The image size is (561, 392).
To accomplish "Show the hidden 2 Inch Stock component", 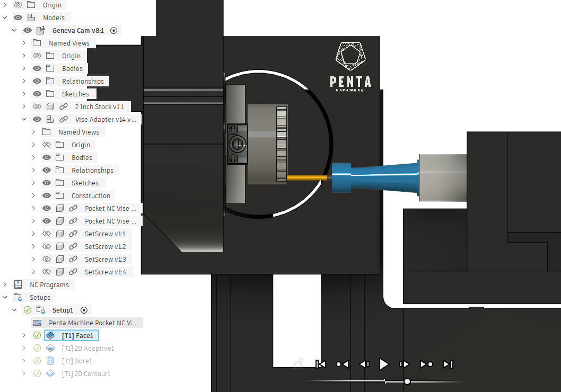I will coord(37,106).
